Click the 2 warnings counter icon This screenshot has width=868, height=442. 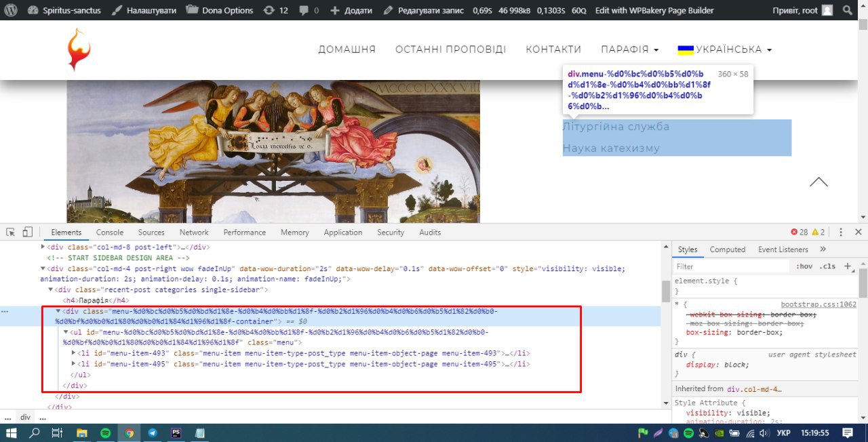818,232
